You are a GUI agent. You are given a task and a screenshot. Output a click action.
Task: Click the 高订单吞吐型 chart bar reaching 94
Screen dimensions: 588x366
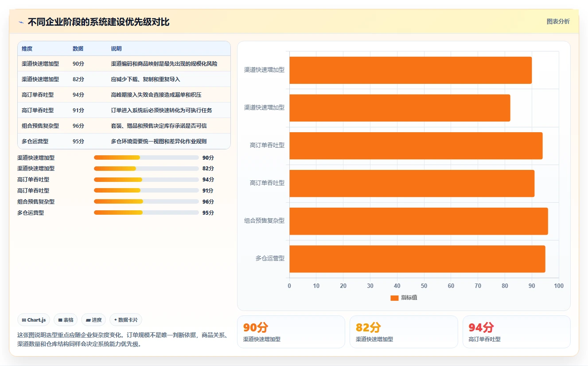pyautogui.click(x=416, y=146)
